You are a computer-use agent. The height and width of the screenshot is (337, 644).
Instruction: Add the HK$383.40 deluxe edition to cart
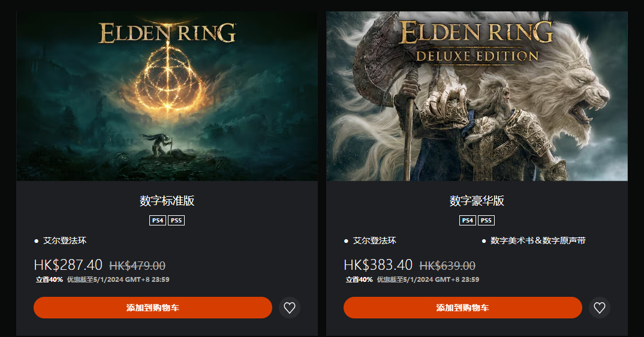coord(463,308)
